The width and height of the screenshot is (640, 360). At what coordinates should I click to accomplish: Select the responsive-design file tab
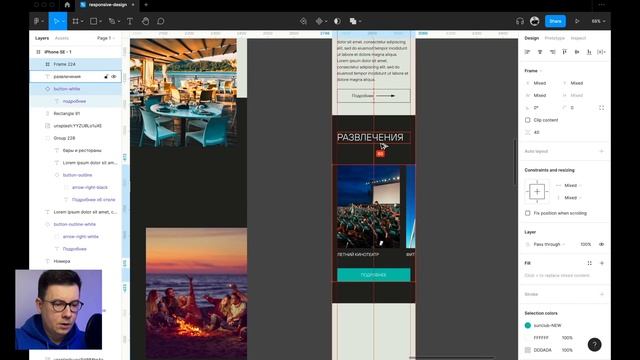coord(107,5)
